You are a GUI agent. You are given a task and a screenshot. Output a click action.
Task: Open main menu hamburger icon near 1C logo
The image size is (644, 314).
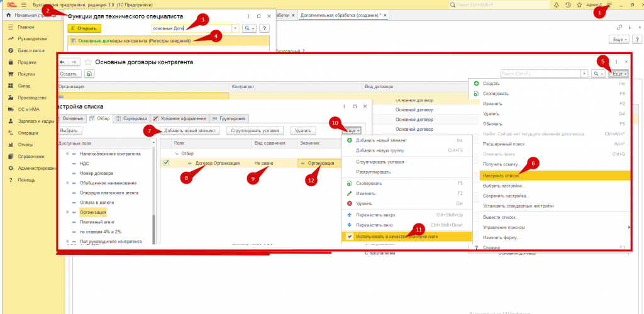click(24, 4)
